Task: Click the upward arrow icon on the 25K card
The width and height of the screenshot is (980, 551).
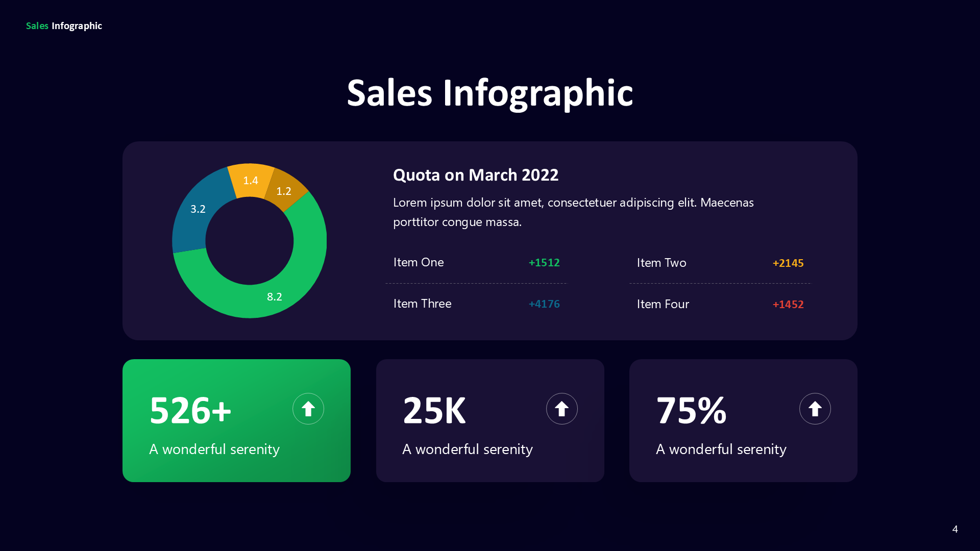Action: pyautogui.click(x=562, y=408)
